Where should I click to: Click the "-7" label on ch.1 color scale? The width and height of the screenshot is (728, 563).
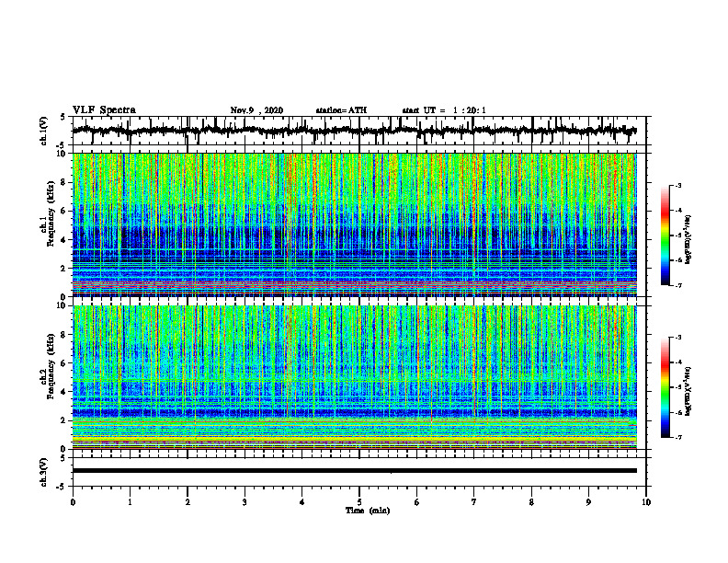point(677,285)
